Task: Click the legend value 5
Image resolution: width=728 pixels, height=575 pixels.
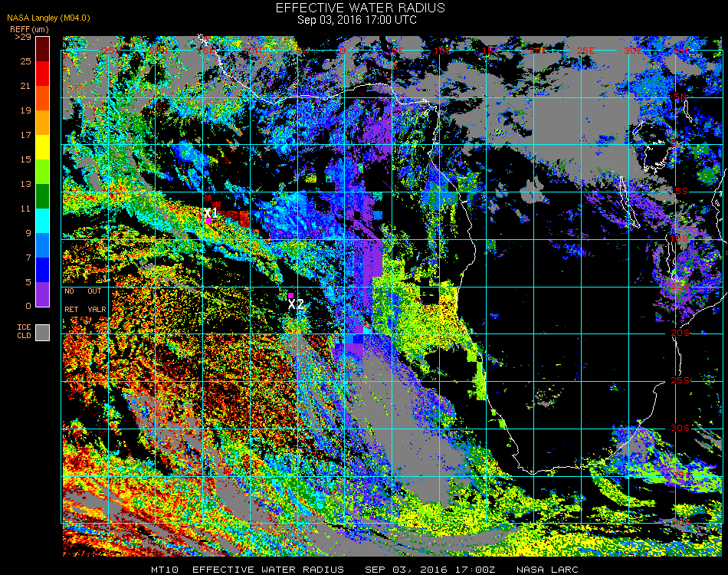Action: pyautogui.click(x=28, y=282)
